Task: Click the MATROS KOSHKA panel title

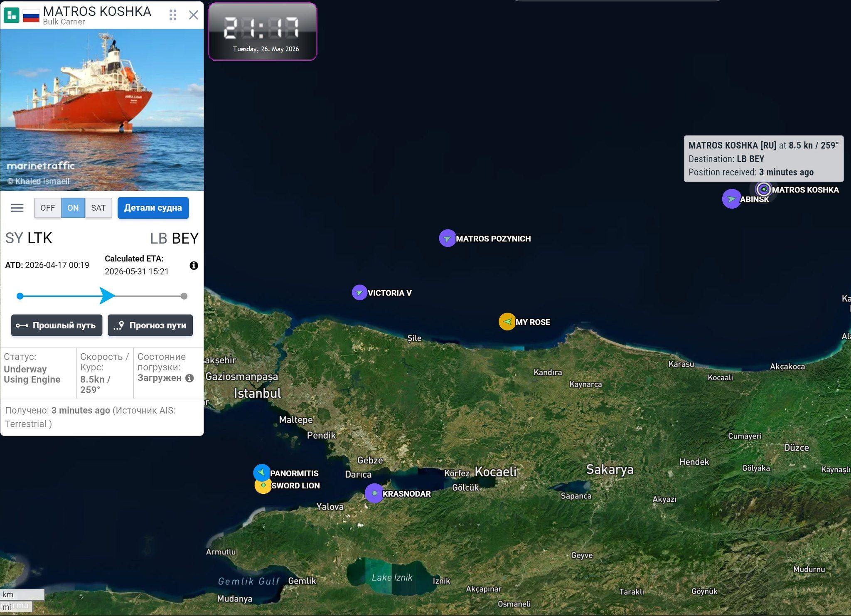Action: [97, 11]
